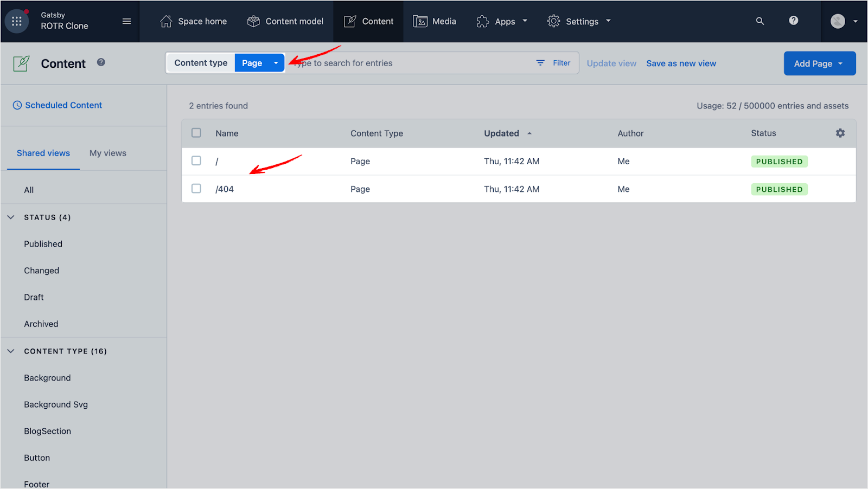Open Scheduled Content link

pyautogui.click(x=63, y=105)
